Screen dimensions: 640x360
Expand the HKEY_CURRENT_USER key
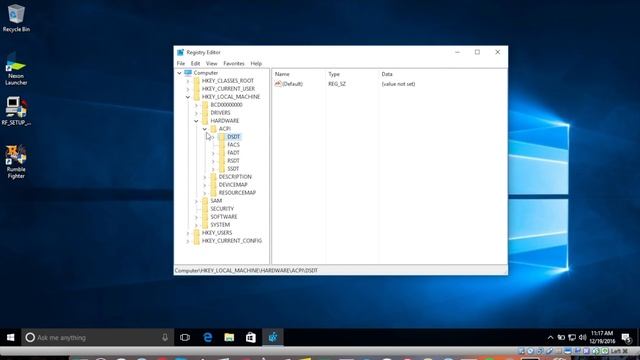click(188, 89)
